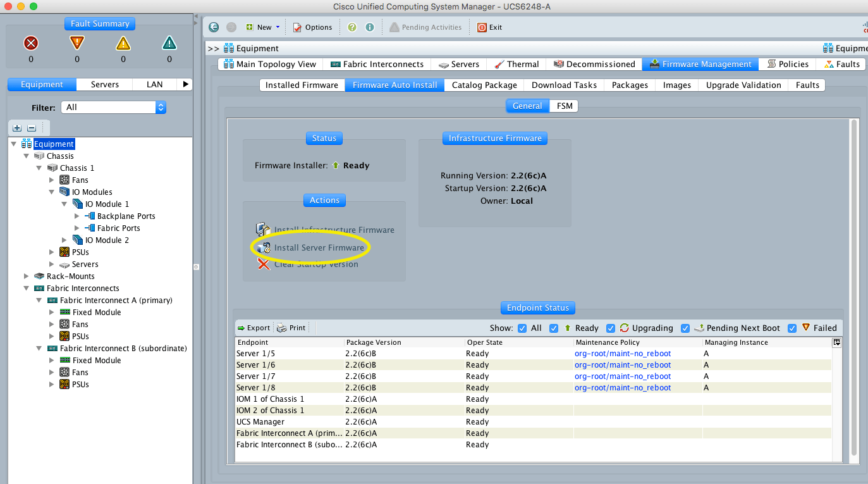
Task: Click the Export icon in Endpoint Status
Action: pyautogui.click(x=253, y=328)
